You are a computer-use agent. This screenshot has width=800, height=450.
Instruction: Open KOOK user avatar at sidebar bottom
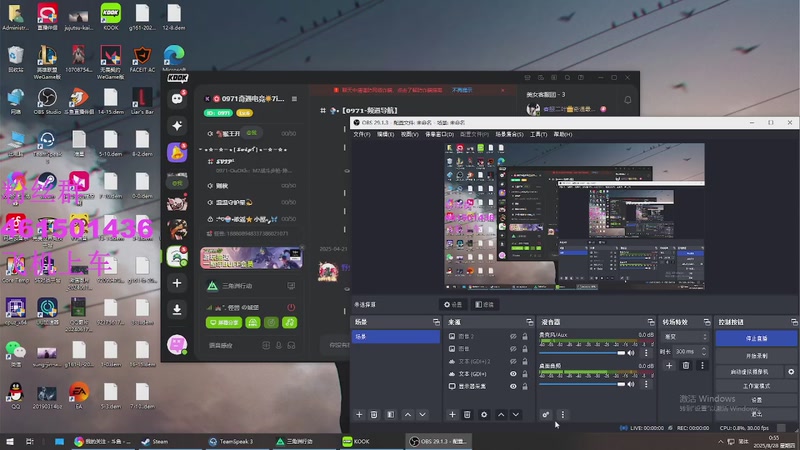click(x=177, y=345)
